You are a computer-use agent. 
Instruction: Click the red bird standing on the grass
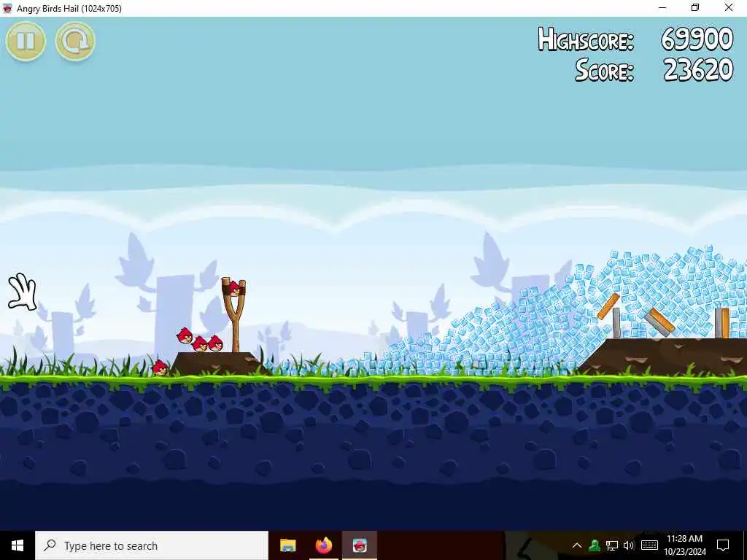160,367
